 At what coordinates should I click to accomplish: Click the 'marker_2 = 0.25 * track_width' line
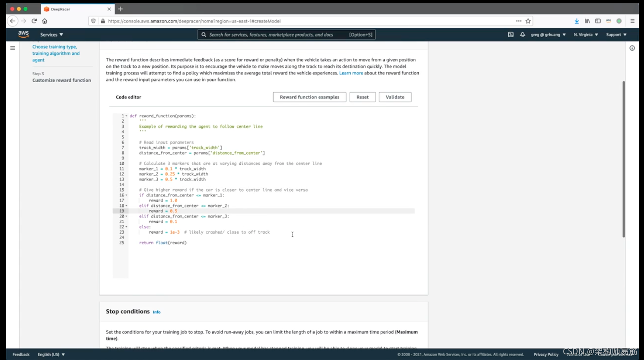173,174
